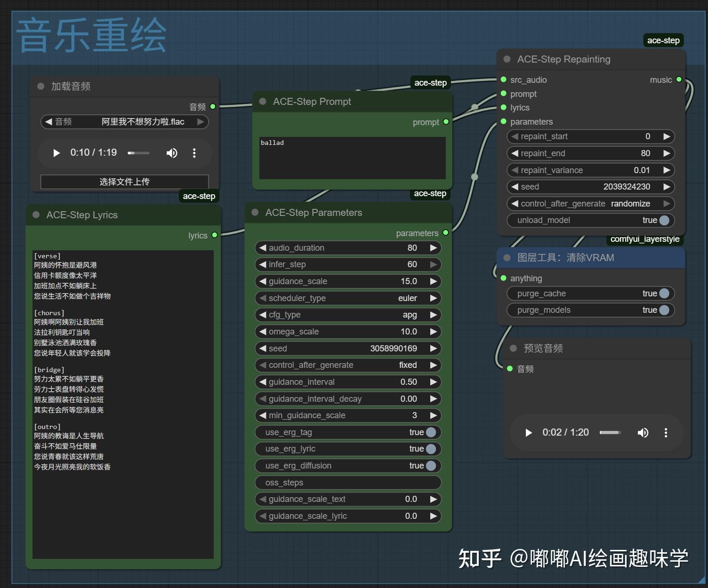The width and height of the screenshot is (708, 588).
Task: Select the ace-step group tag above ACE-Step Prompt
Action: click(430, 82)
